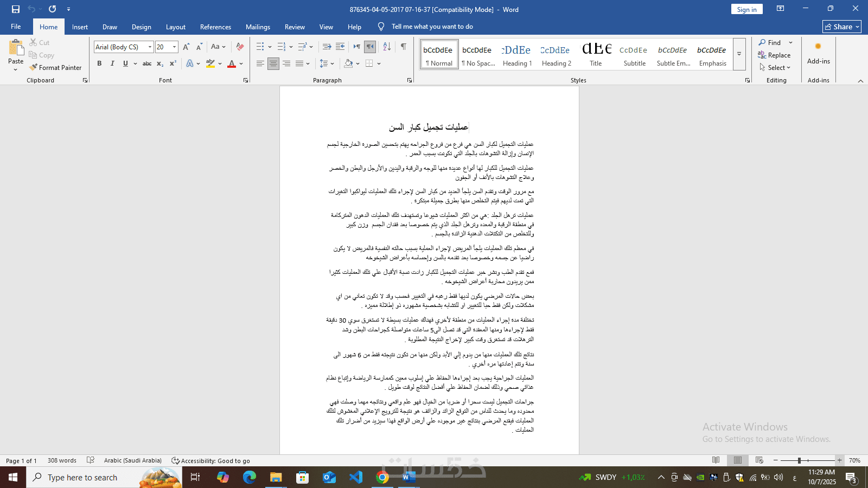Switch to the References tab

click(x=215, y=27)
